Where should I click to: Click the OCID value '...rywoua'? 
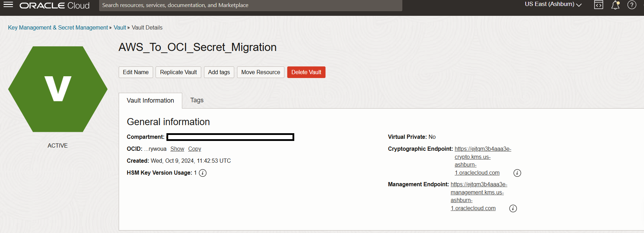coord(155,149)
